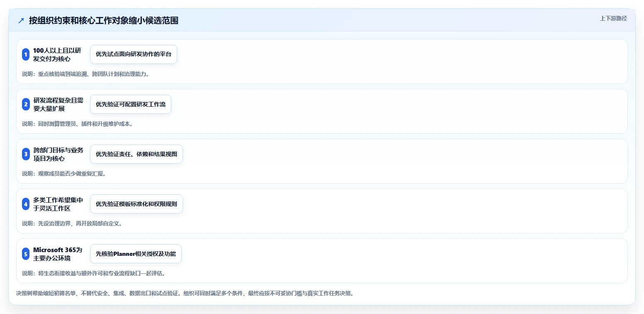Click 先核验Planner相关授权及功能 button
644x314 pixels.
click(136, 254)
